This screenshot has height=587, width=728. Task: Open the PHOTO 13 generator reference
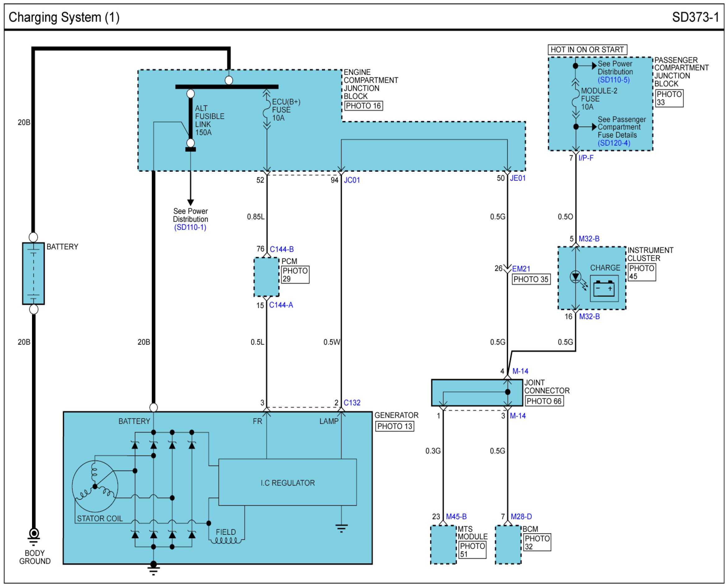coord(394,426)
